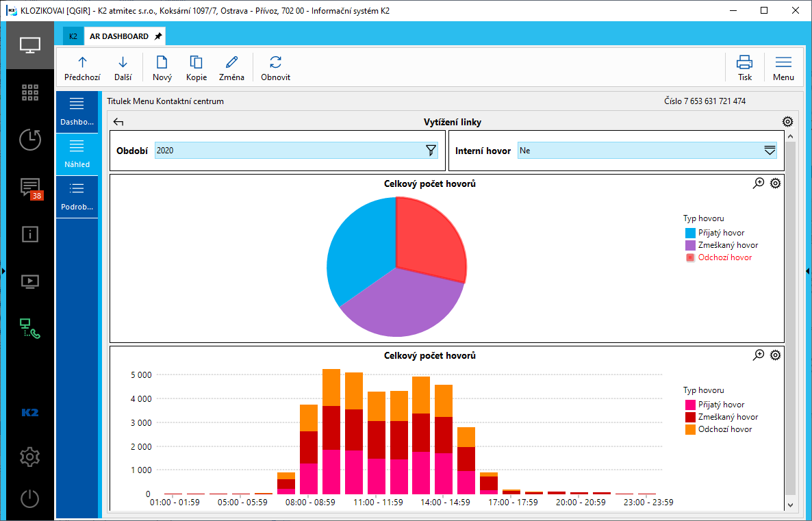Open the Období filter funnel

pyautogui.click(x=431, y=151)
